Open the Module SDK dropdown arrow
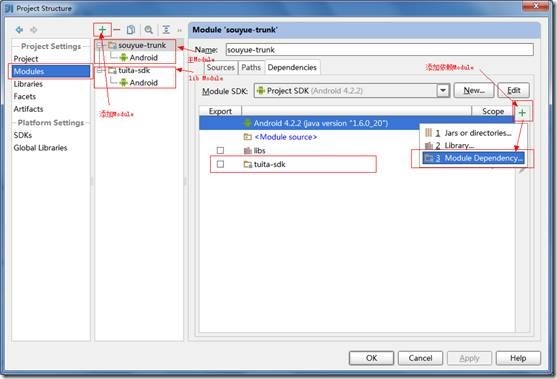This screenshot has width=557, height=379. [443, 91]
